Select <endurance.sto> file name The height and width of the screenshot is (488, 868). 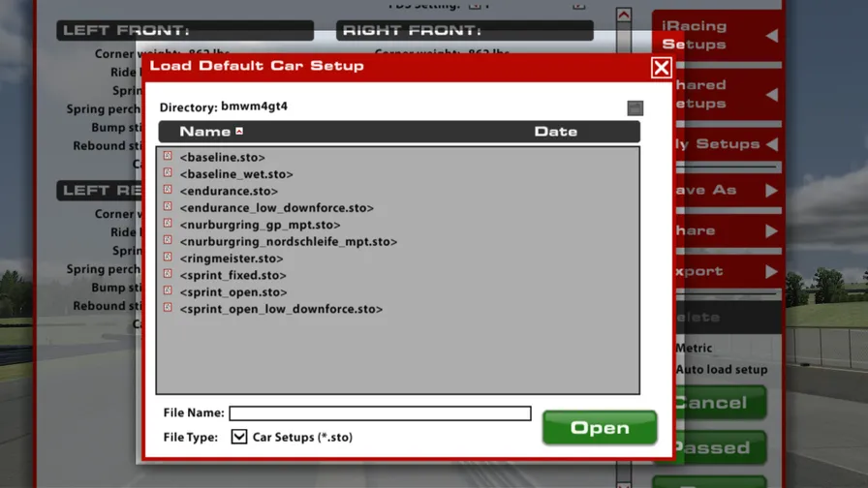(229, 191)
